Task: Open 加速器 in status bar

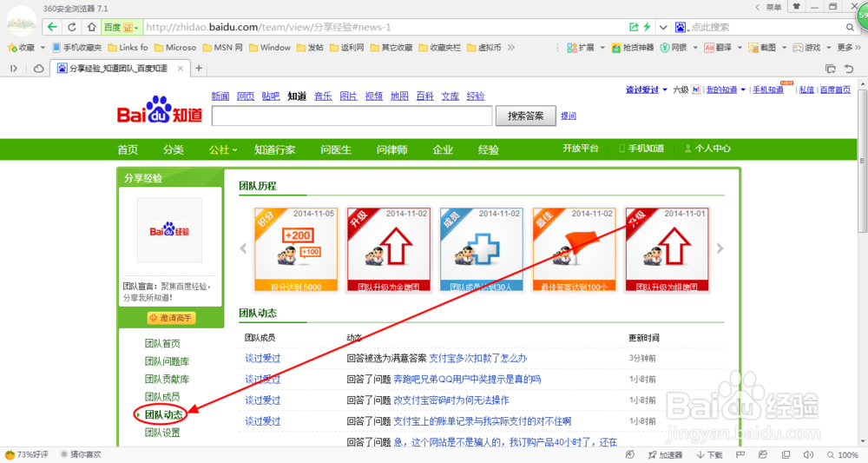Action: tap(666, 454)
